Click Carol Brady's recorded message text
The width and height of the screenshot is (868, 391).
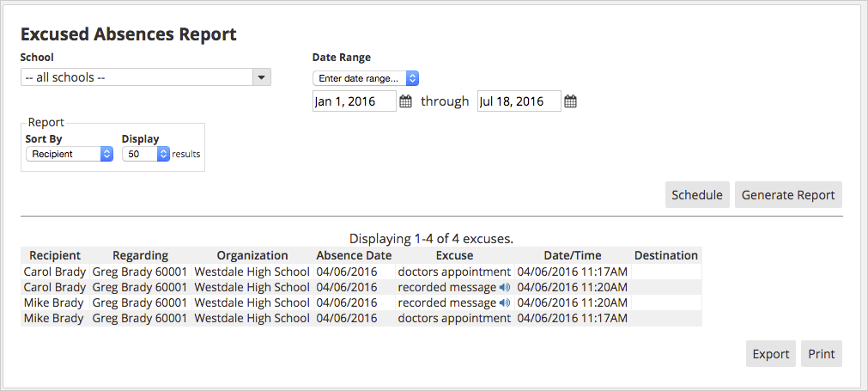click(x=446, y=287)
